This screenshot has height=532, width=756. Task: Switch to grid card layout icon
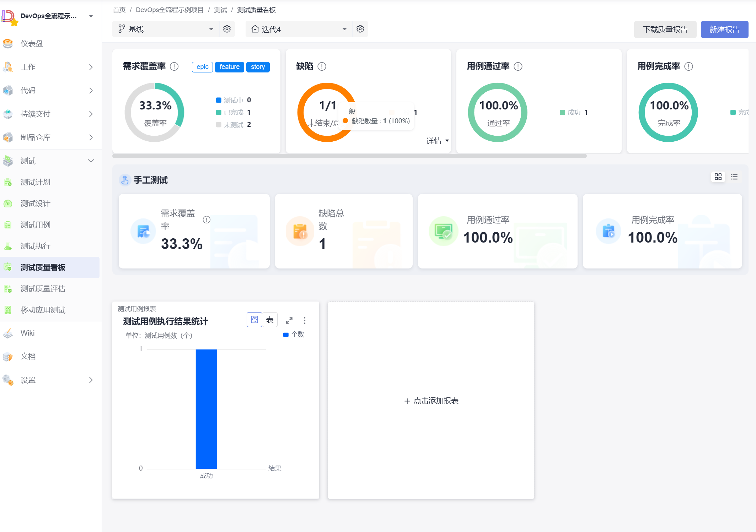pyautogui.click(x=718, y=177)
